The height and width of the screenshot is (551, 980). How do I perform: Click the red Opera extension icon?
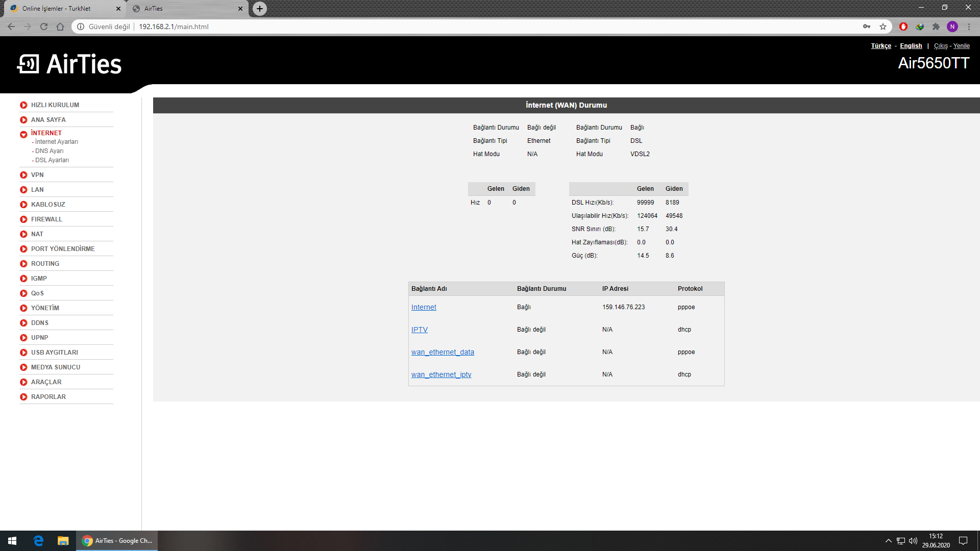tap(903, 27)
